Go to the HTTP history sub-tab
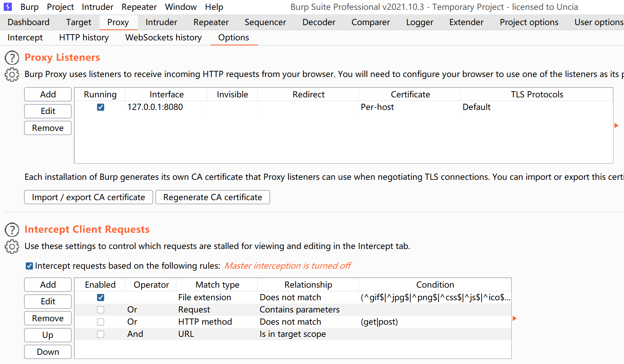The image size is (624, 364). (x=84, y=38)
